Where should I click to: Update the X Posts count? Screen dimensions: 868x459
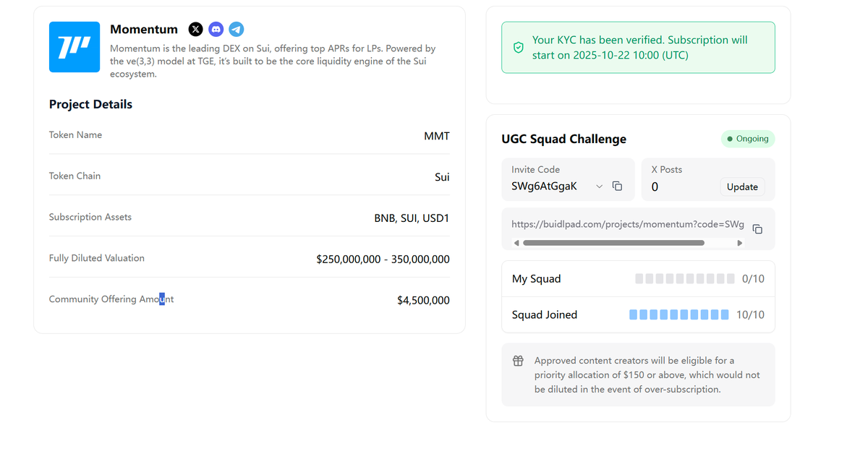click(x=742, y=186)
